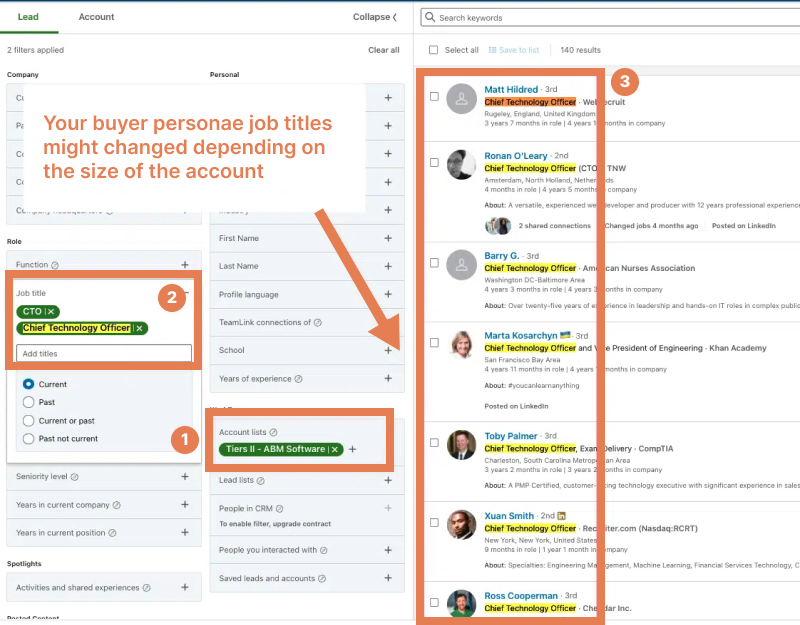Remove the Chief Technology Officer title chip
The height and width of the screenshot is (625, 800).
pos(139,328)
